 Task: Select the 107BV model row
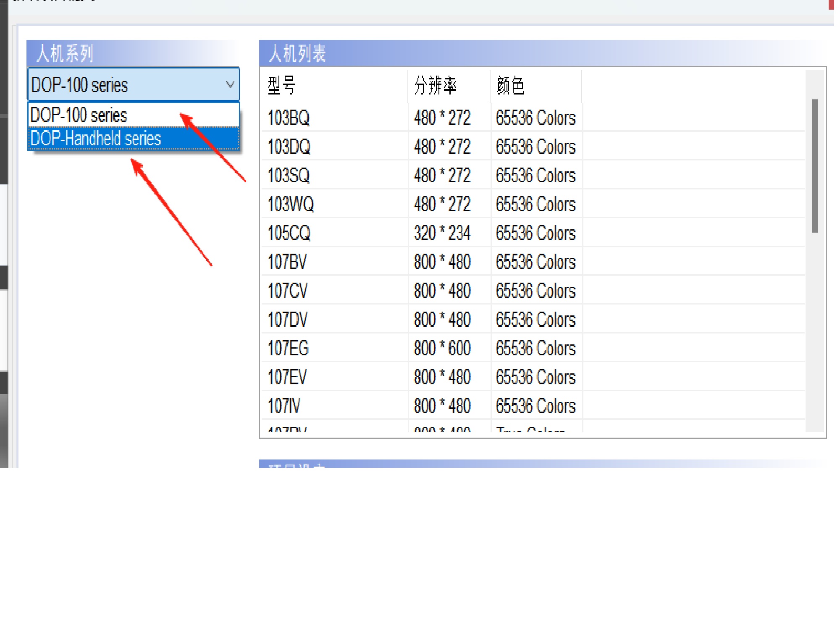pos(287,262)
